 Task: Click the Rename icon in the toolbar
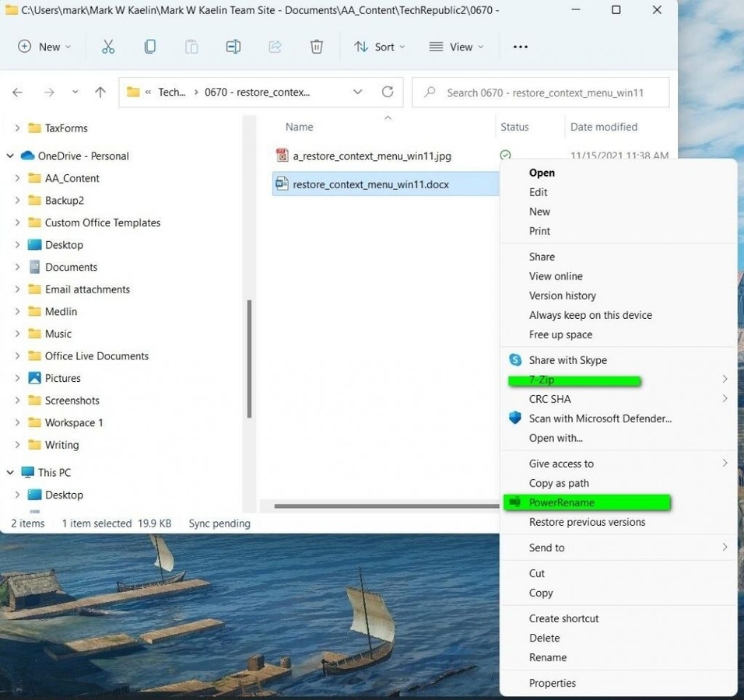(x=233, y=47)
